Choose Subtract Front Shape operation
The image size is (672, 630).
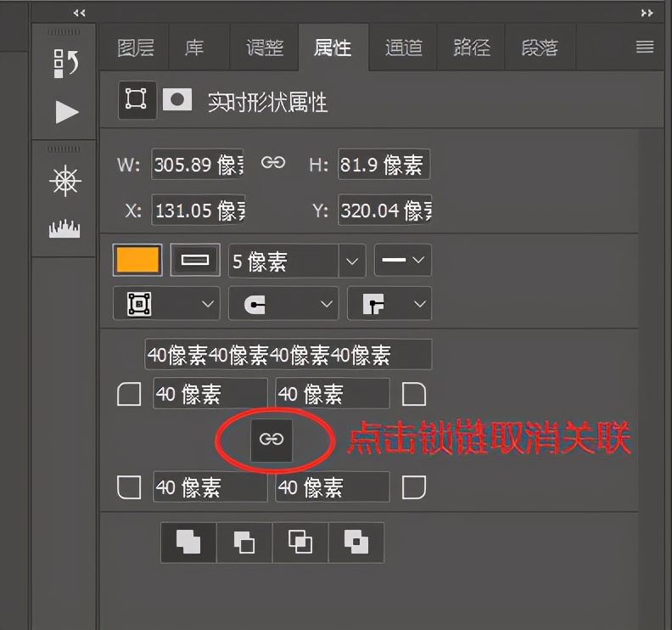pyautogui.click(x=244, y=542)
